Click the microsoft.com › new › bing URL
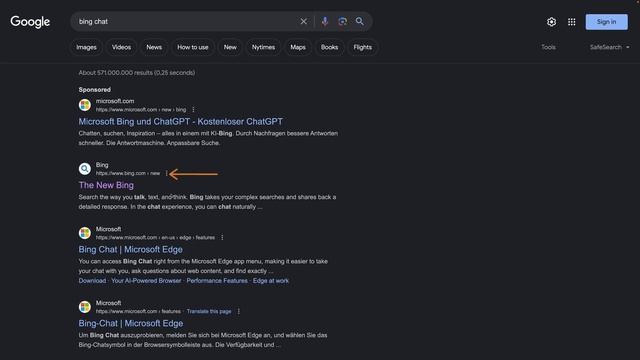This screenshot has width=640, height=360. (141, 109)
